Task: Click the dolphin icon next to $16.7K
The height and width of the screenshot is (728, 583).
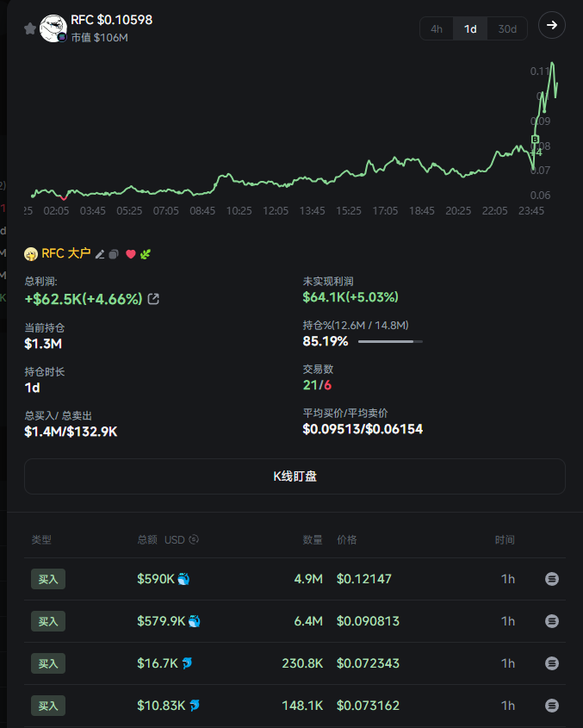Action: click(187, 663)
